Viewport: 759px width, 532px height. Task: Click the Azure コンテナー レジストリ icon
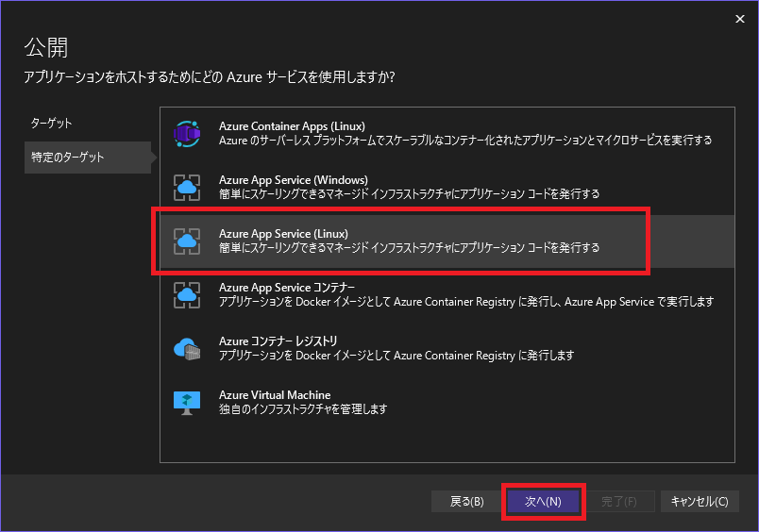pyautogui.click(x=187, y=349)
